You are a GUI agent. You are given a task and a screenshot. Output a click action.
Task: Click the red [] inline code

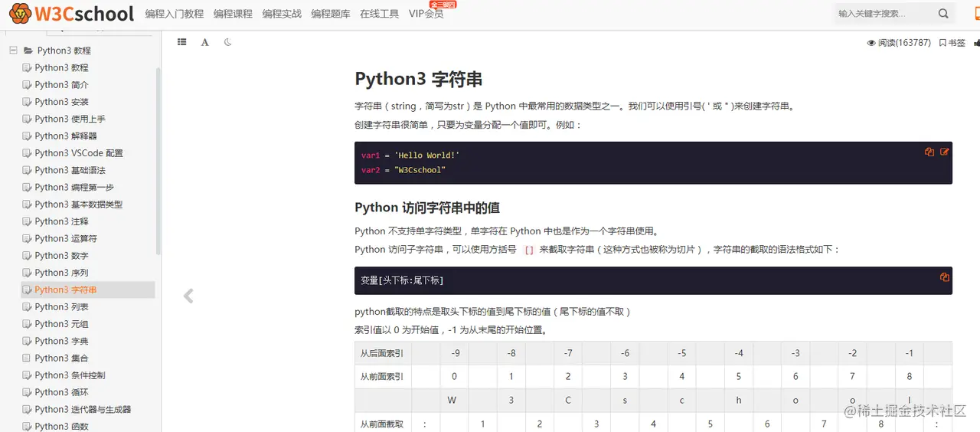[529, 250]
